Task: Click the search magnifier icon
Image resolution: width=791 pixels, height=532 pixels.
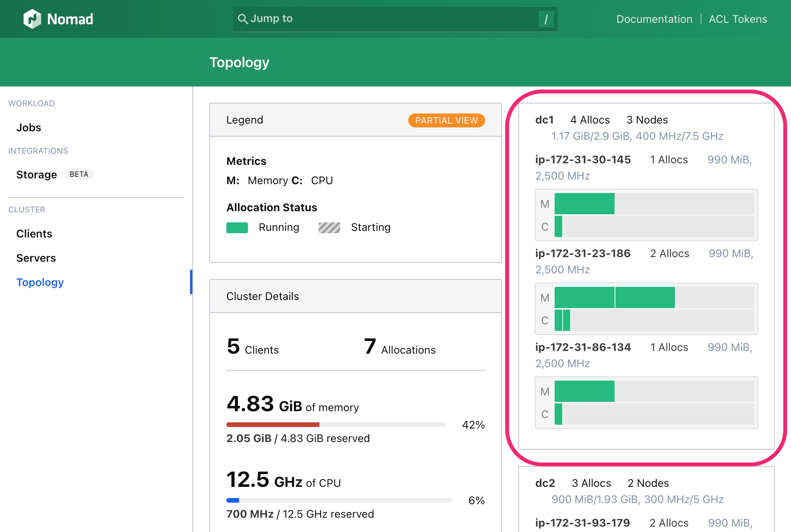Action: click(243, 19)
